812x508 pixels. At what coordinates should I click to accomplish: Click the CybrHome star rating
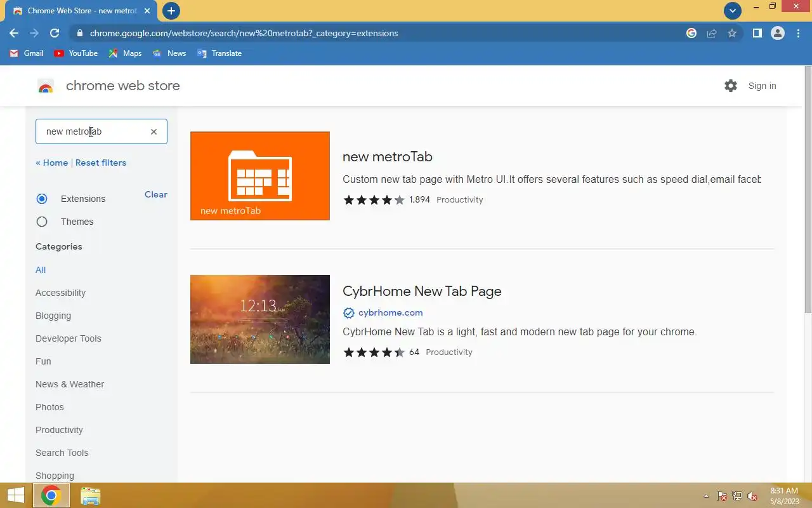(374, 352)
